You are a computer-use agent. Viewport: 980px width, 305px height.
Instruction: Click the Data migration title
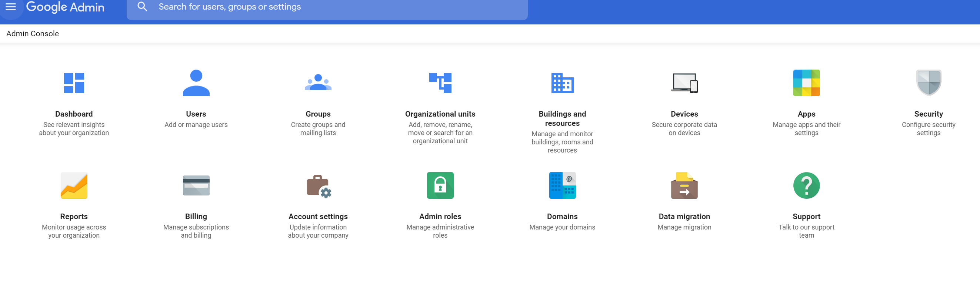tap(684, 217)
